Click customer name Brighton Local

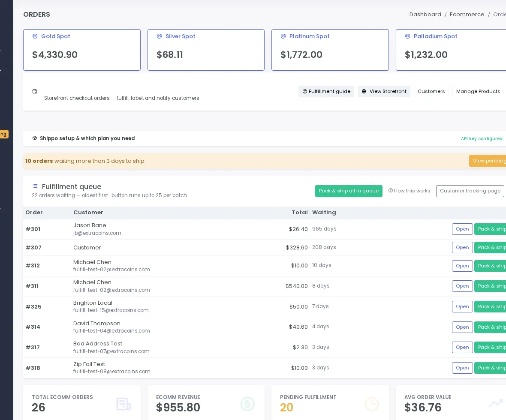pos(93,303)
